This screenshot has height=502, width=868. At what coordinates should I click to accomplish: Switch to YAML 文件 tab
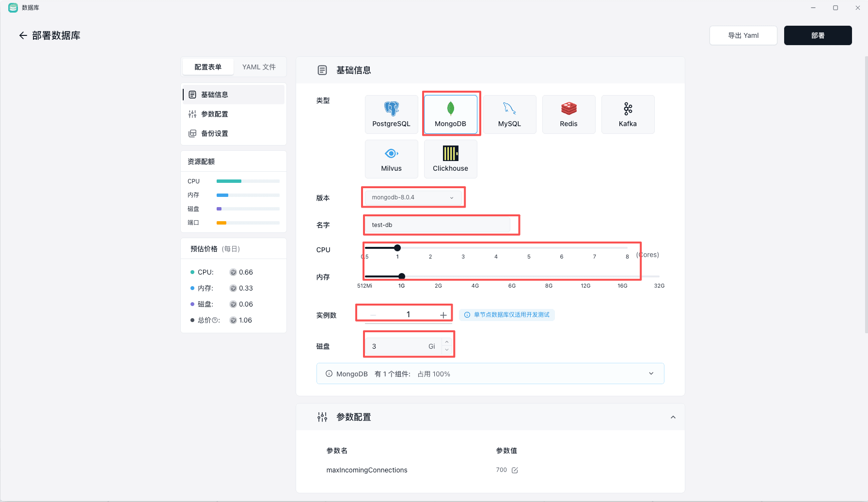[x=259, y=67]
